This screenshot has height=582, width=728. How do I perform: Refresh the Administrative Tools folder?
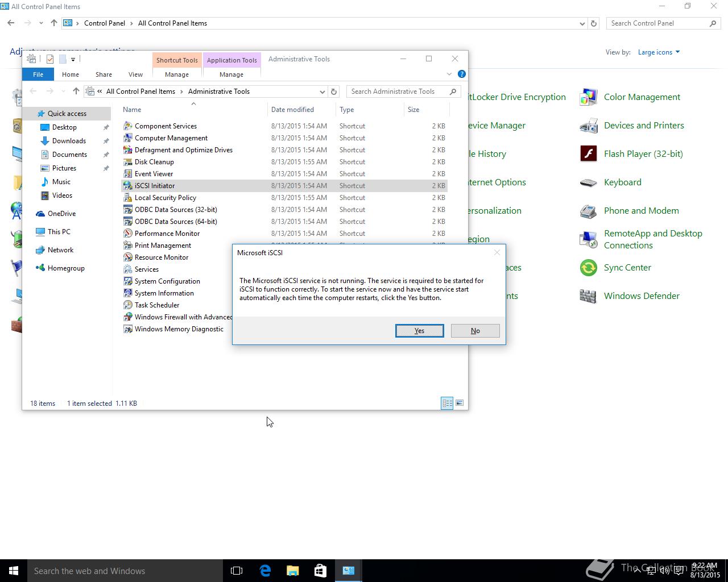click(x=334, y=92)
